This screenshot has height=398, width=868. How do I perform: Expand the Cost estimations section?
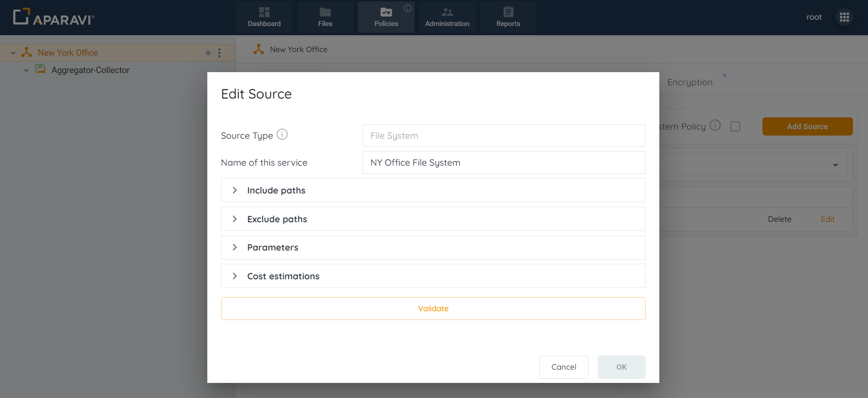[235, 276]
